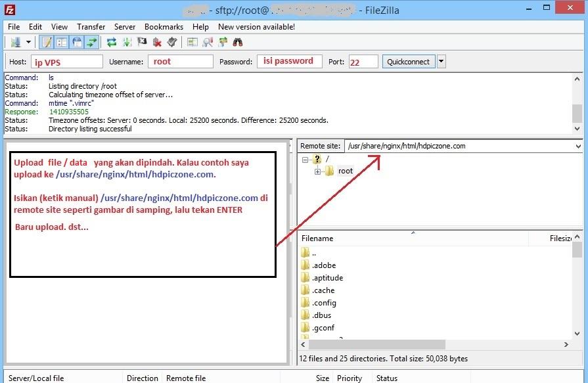Screen dimensions: 588x383
Task: Open the Site Manager dropdown arrow
Action: (x=28, y=42)
